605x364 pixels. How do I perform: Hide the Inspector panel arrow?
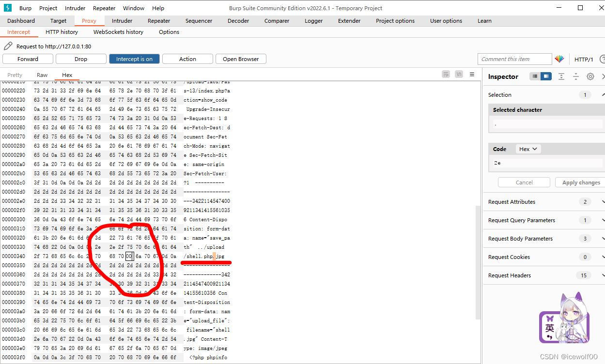pos(603,76)
